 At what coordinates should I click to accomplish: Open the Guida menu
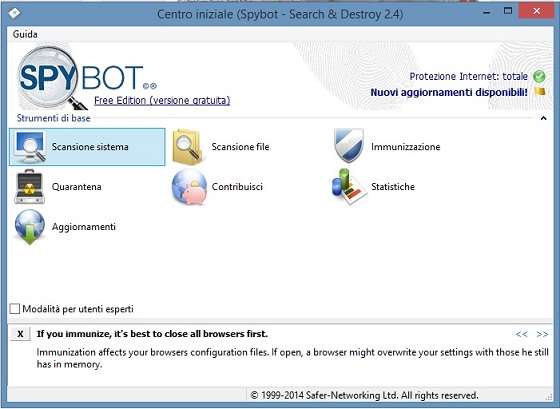(25, 34)
